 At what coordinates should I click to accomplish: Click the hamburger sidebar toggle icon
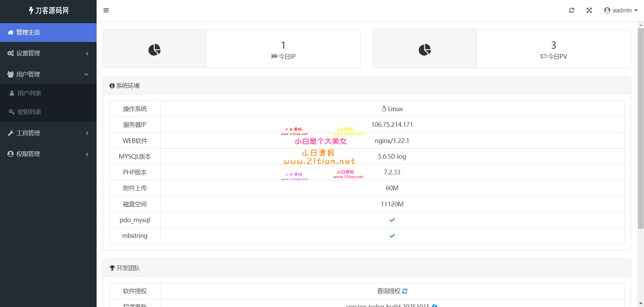coord(106,10)
